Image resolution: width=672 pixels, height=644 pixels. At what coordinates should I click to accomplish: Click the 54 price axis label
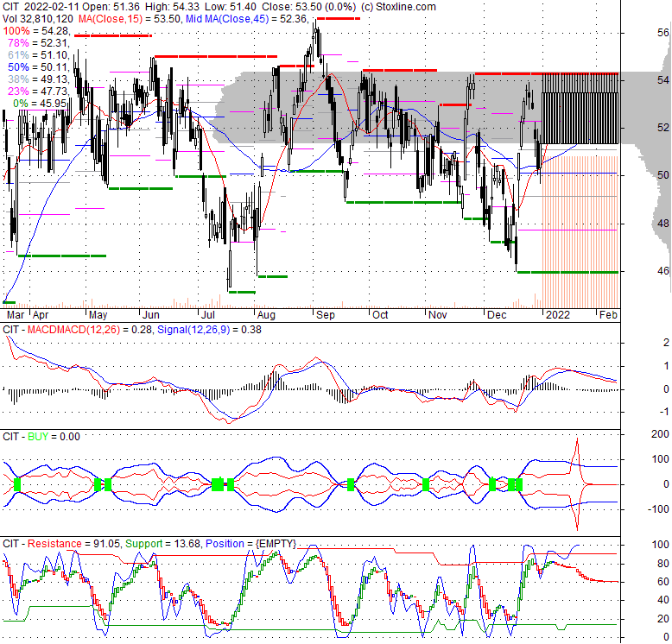coord(663,80)
